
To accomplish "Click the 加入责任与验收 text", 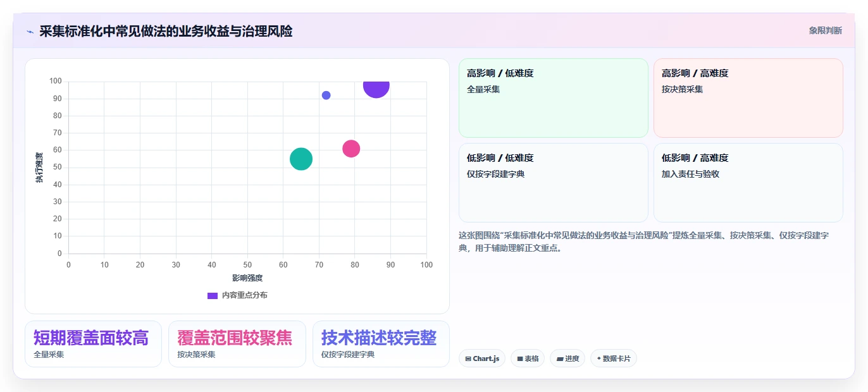I will pos(690,174).
